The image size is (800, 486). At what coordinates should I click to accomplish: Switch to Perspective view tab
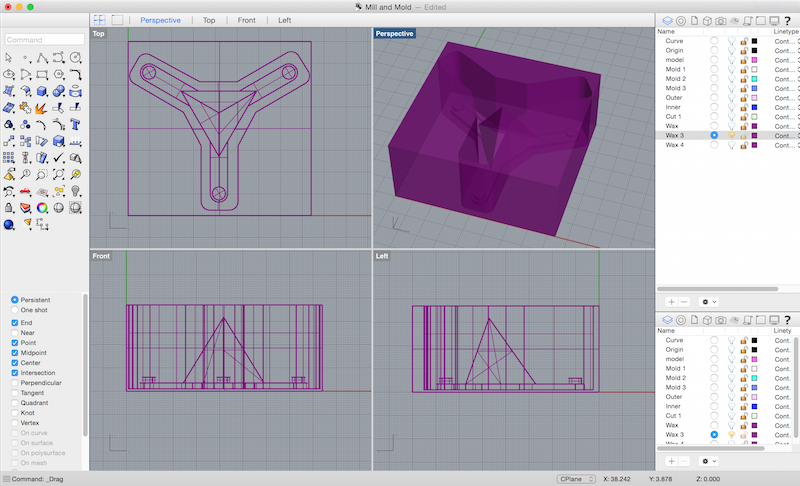point(160,20)
